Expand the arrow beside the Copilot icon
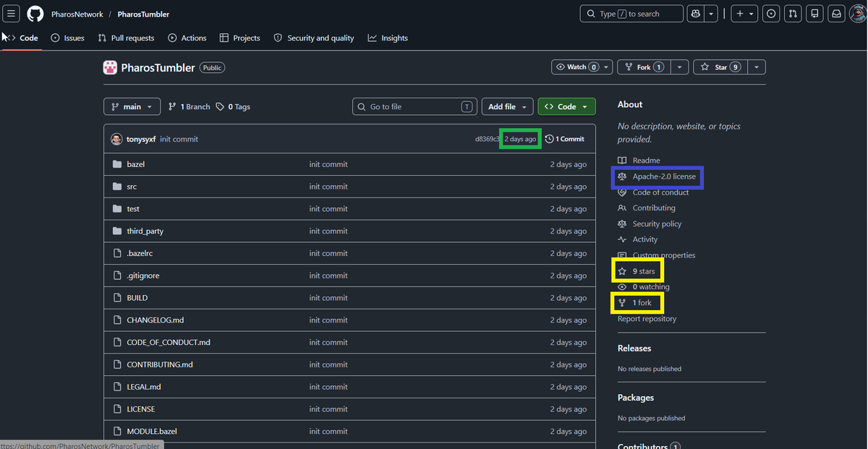The width and height of the screenshot is (868, 449). coord(712,14)
